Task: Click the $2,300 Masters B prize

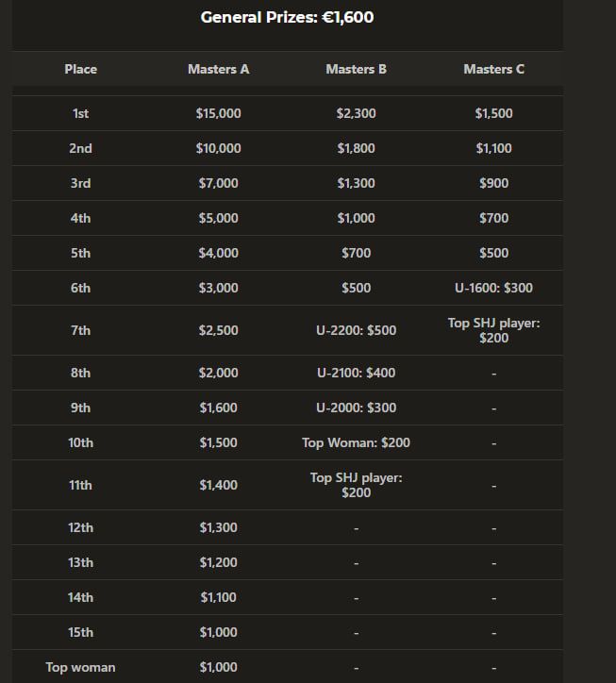Action: coord(356,113)
